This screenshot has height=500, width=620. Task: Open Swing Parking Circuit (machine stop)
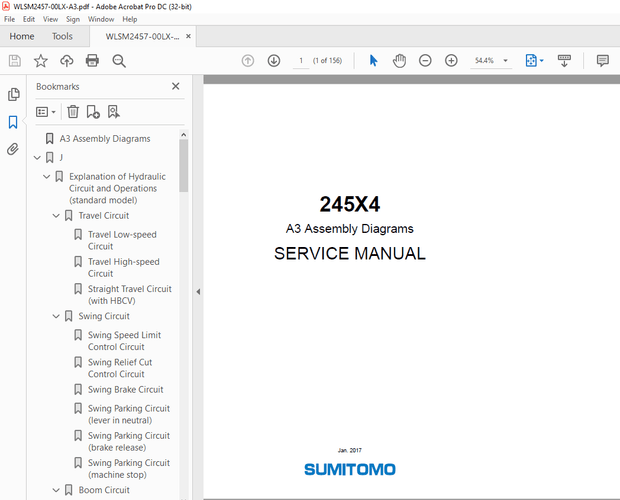(x=129, y=469)
